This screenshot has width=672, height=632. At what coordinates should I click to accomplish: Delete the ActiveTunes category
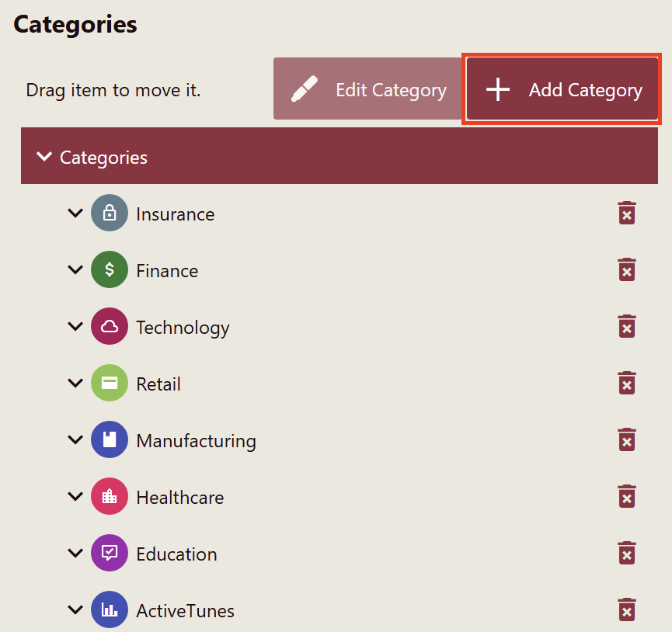tap(626, 610)
